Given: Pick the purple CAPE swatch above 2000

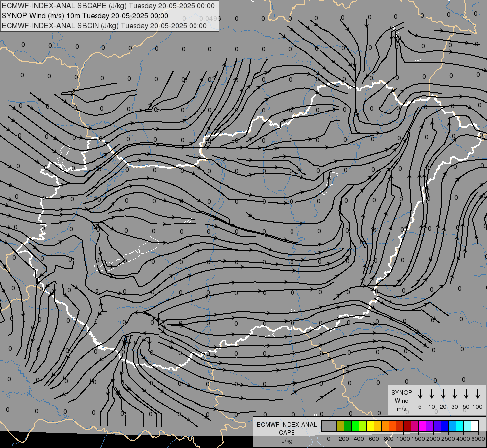Looking at the screenshot, I should (430, 426).
